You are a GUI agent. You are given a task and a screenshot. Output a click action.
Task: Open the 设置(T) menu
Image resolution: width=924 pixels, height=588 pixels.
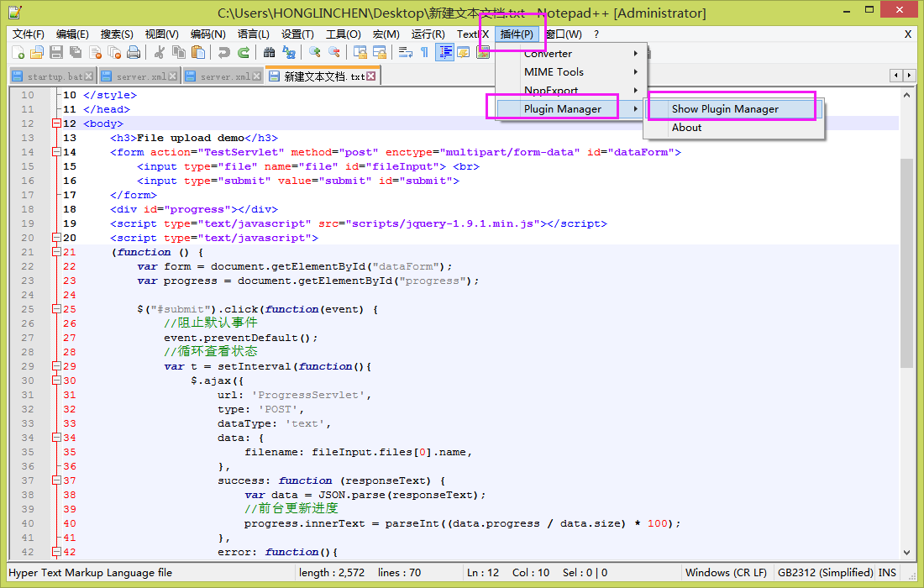click(297, 34)
